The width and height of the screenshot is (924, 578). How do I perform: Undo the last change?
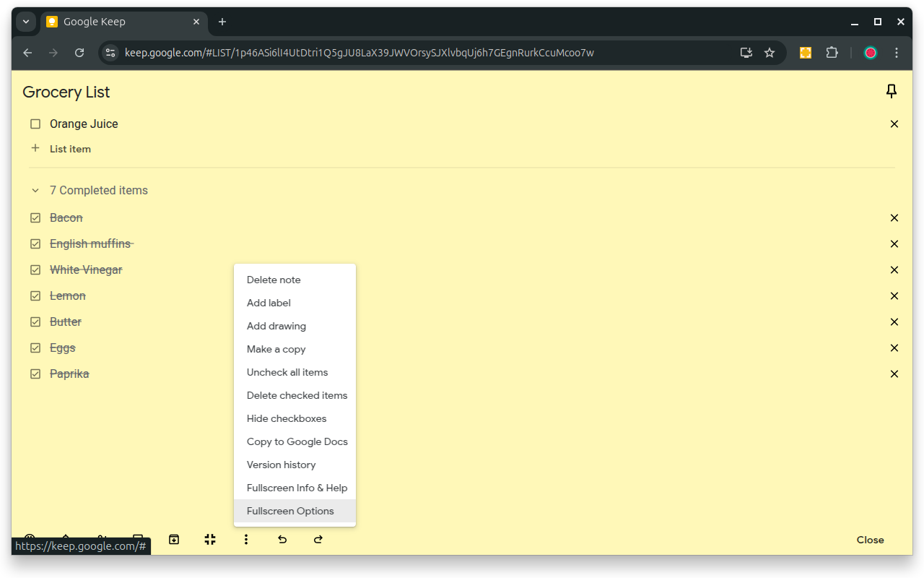[x=282, y=539]
